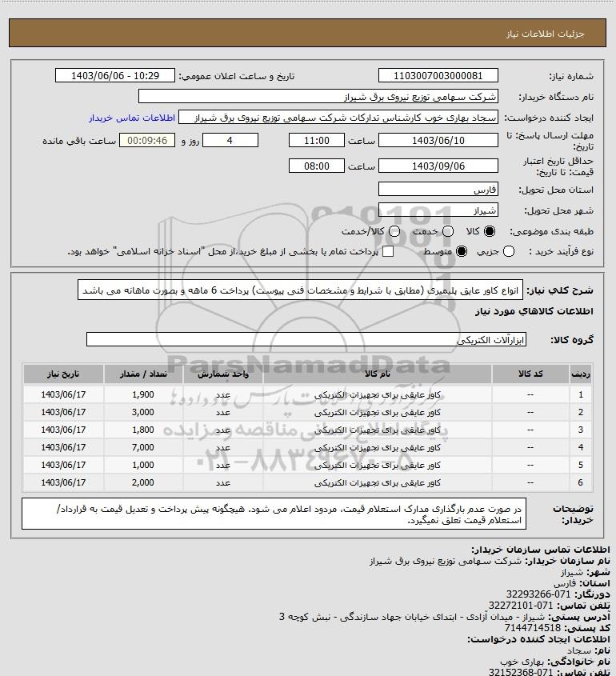Click the request creator name field
616x676 pixels.
[x=338, y=118]
